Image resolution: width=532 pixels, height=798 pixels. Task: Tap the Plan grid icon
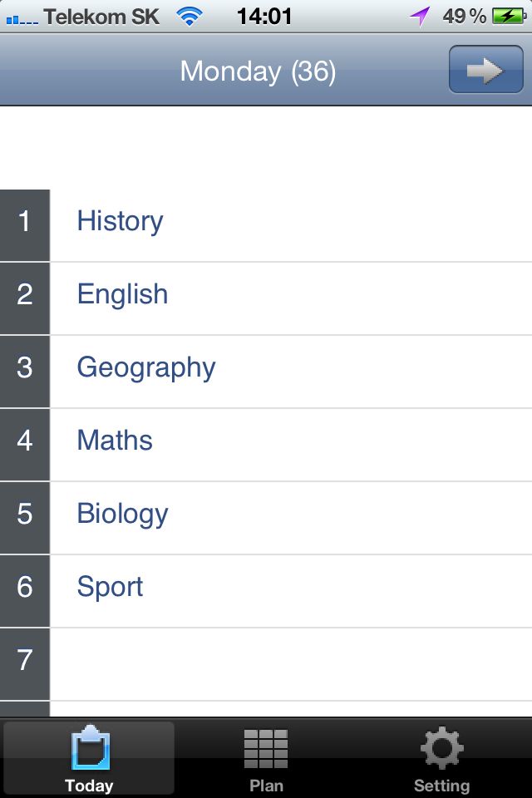(266, 748)
